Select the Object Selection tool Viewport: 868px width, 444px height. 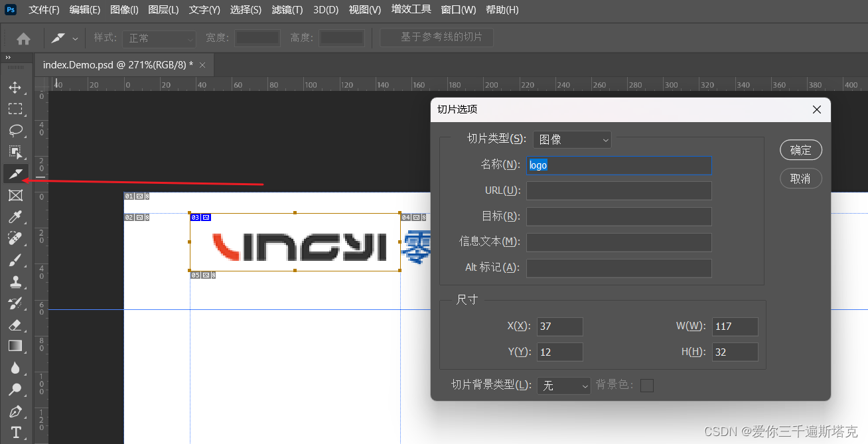pyautogui.click(x=15, y=152)
